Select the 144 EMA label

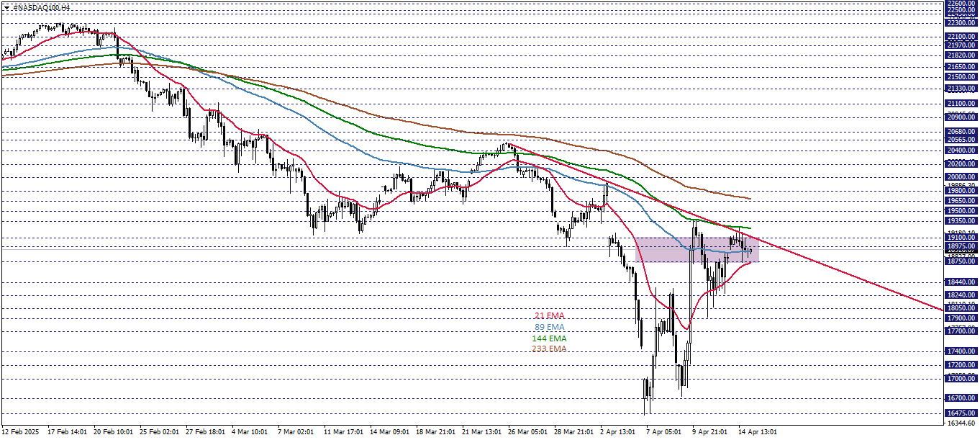(x=550, y=338)
